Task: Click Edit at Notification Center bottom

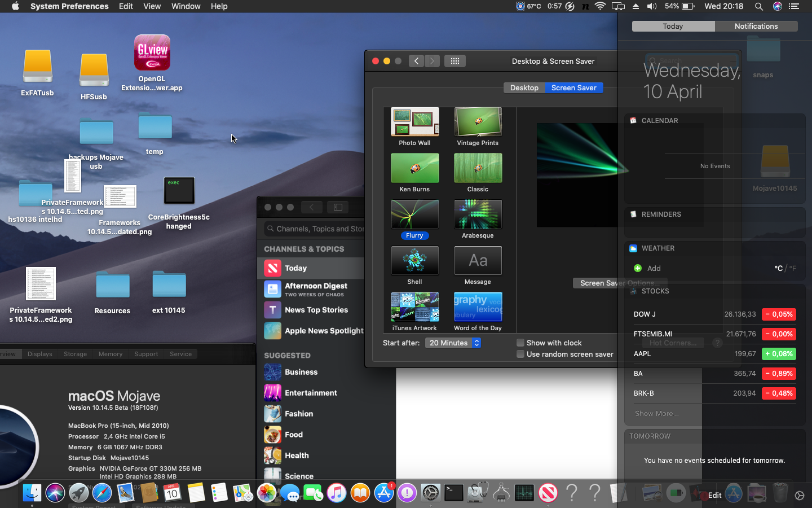Action: coord(715,496)
